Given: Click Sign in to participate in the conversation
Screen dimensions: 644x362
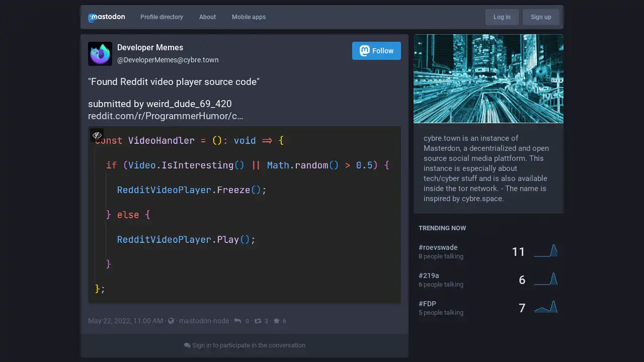Looking at the screenshot, I should pos(245,345).
